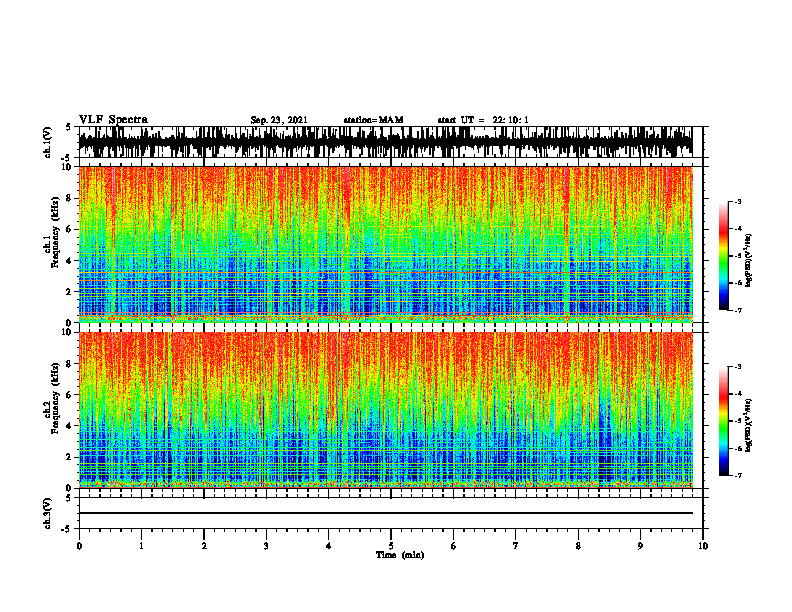Click the "8" kHz tick on ch.1 frequency axis
This screenshot has height=612, width=792.
[69, 198]
